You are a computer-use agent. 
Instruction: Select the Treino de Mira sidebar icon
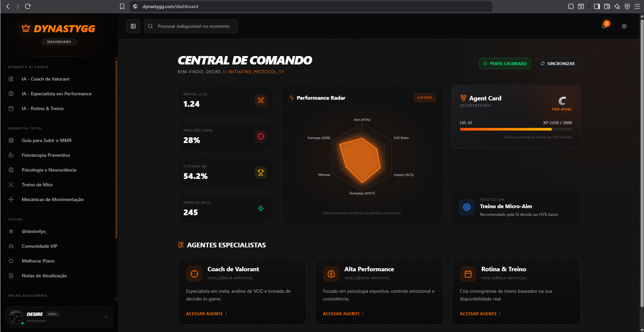click(11, 185)
